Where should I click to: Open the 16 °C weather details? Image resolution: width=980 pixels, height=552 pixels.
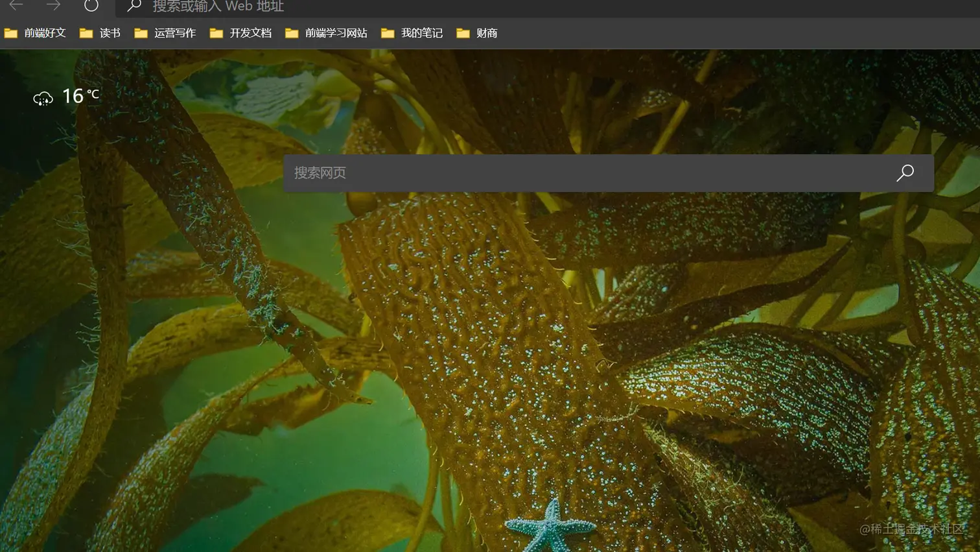tap(80, 96)
